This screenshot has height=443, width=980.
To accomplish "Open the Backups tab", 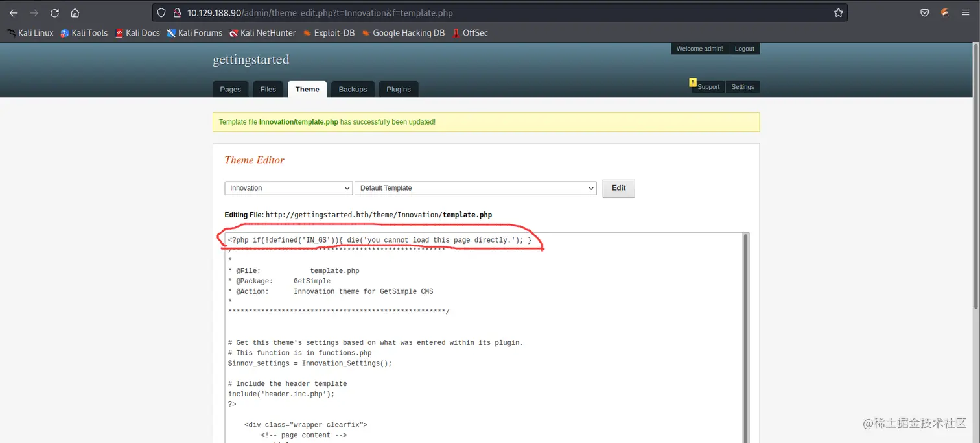I will [x=353, y=90].
